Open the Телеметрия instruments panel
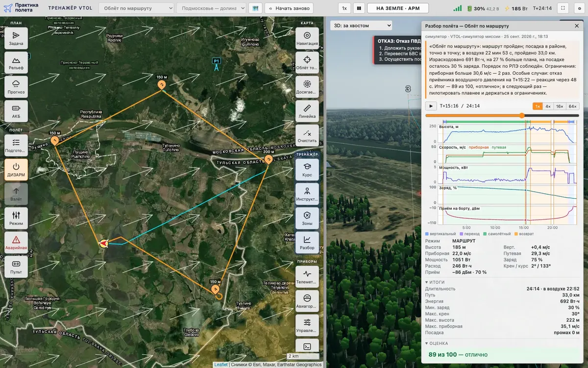This screenshot has width=588, height=368. click(x=307, y=277)
